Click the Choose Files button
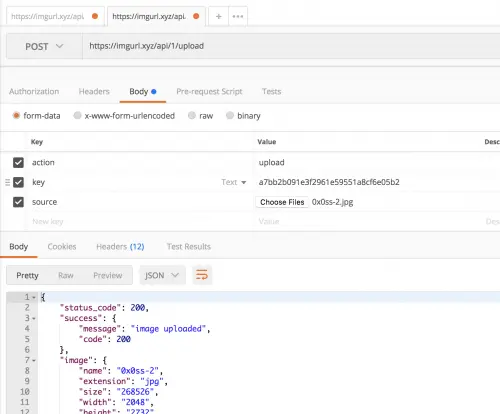 282,202
